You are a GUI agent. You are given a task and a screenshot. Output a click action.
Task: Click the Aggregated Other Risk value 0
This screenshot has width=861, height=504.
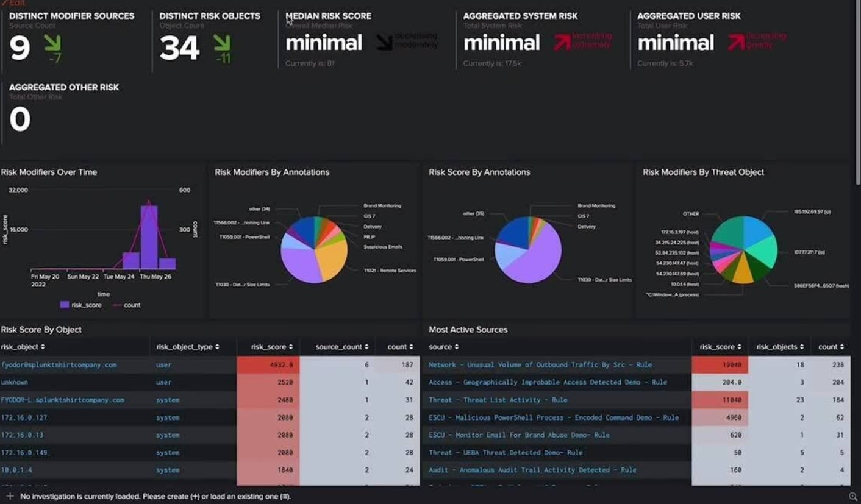pos(20,119)
